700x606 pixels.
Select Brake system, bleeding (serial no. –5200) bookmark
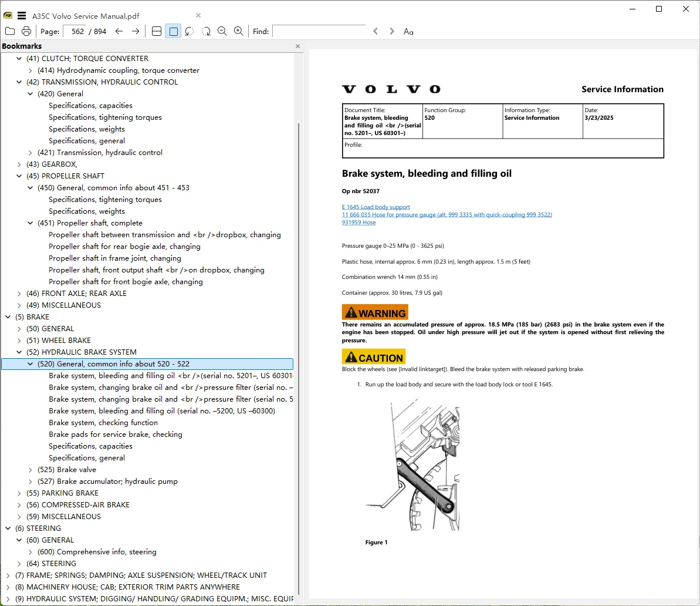pyautogui.click(x=162, y=410)
